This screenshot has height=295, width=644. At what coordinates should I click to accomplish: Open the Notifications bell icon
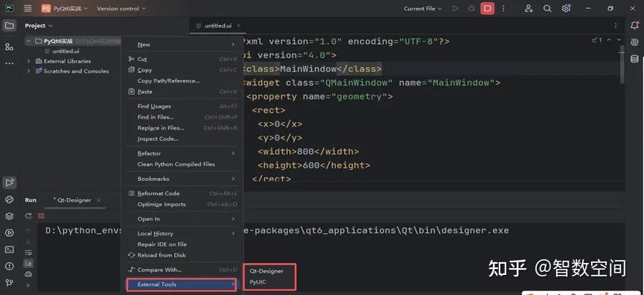pos(634,26)
